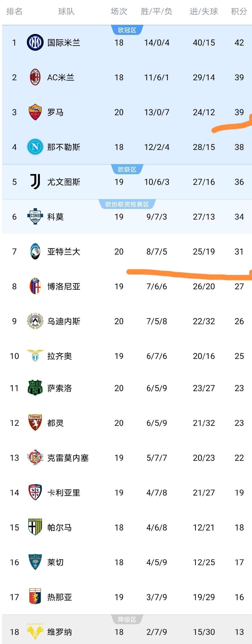
Task: Open the Napoli blue N logo
Action: coord(35,147)
